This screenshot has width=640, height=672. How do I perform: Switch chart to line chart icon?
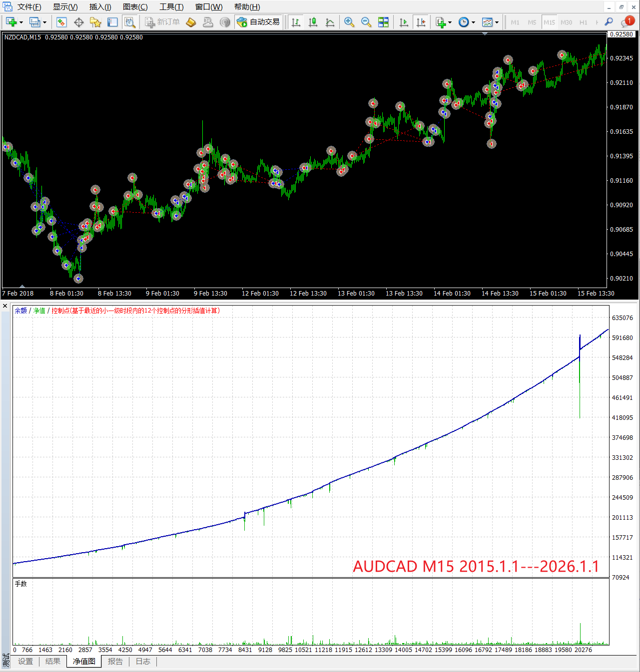(330, 22)
